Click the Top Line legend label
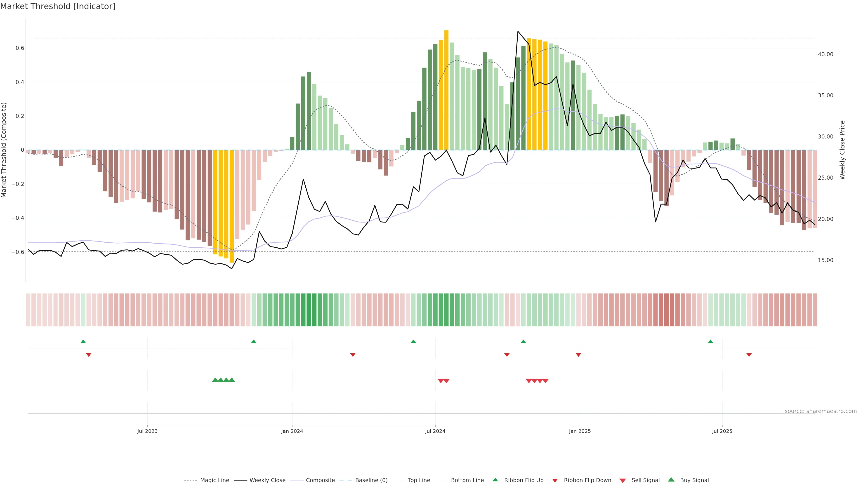The width and height of the screenshot is (868, 488). coord(419,480)
